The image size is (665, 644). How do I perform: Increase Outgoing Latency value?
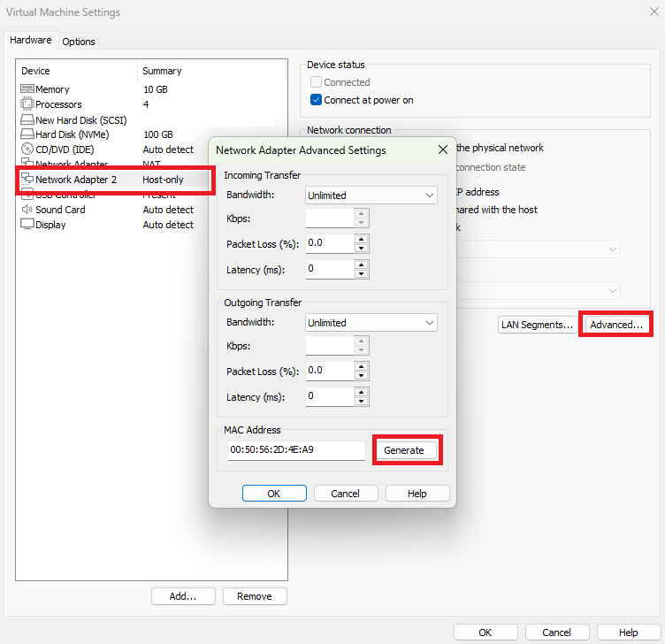pos(362,392)
